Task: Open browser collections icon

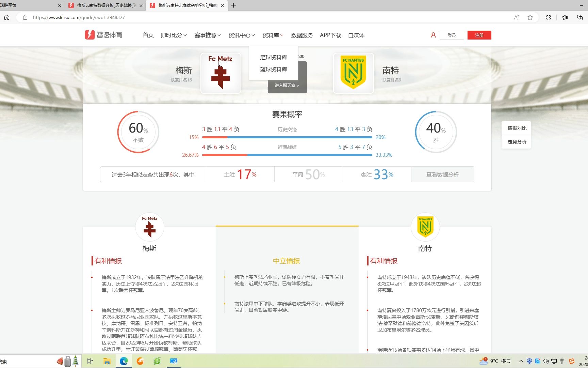Action: 580,17
